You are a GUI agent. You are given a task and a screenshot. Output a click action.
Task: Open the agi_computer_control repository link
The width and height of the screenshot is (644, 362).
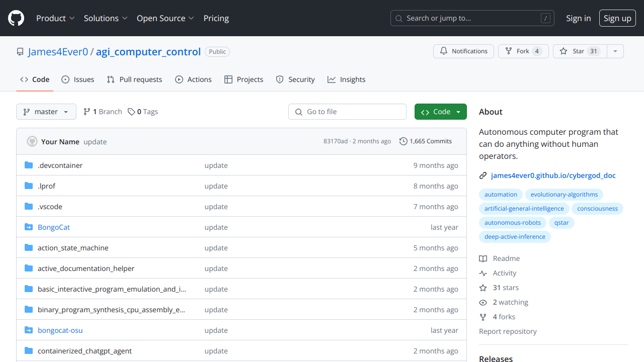[148, 52]
